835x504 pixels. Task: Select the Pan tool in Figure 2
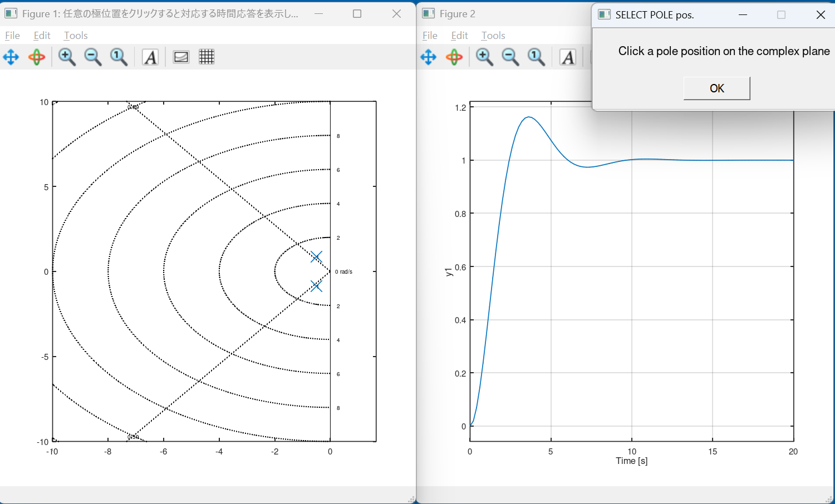[x=429, y=57]
